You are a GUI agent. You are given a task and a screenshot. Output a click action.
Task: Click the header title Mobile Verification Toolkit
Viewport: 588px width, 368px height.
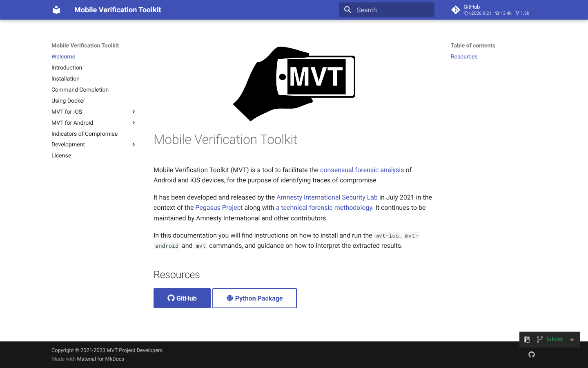click(118, 10)
